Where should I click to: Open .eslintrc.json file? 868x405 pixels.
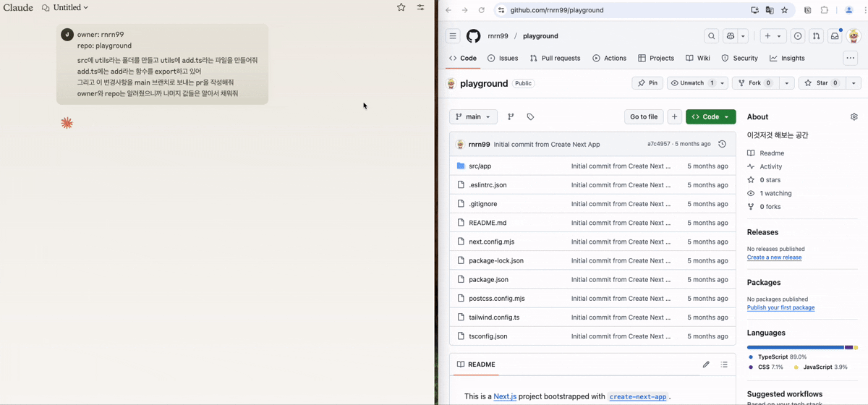[488, 185]
